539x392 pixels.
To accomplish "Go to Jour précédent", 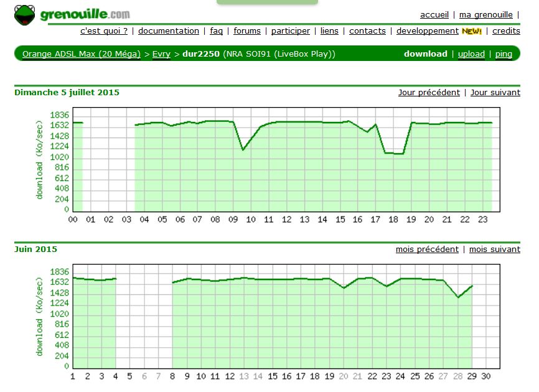I will 429,93.
